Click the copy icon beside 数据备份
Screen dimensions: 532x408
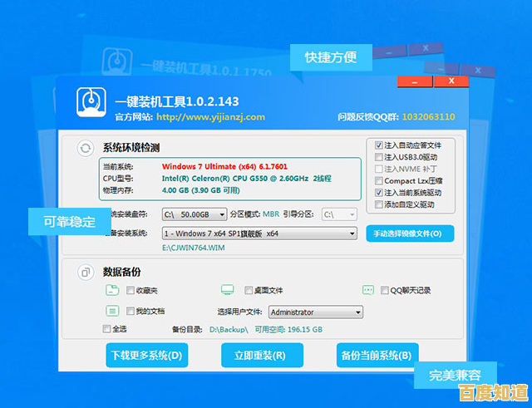[x=86, y=273]
